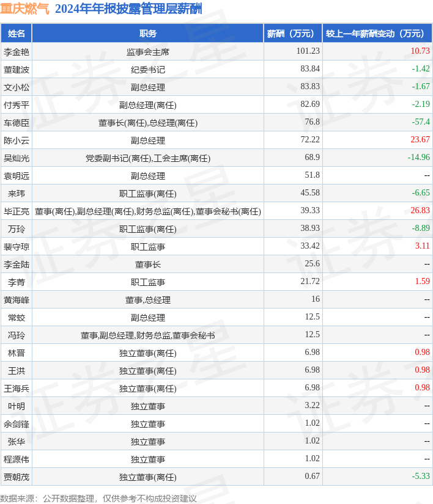This screenshot has width=433, height=504.
Task: Click the salary value 33.42
Action: pyautogui.click(x=310, y=245)
